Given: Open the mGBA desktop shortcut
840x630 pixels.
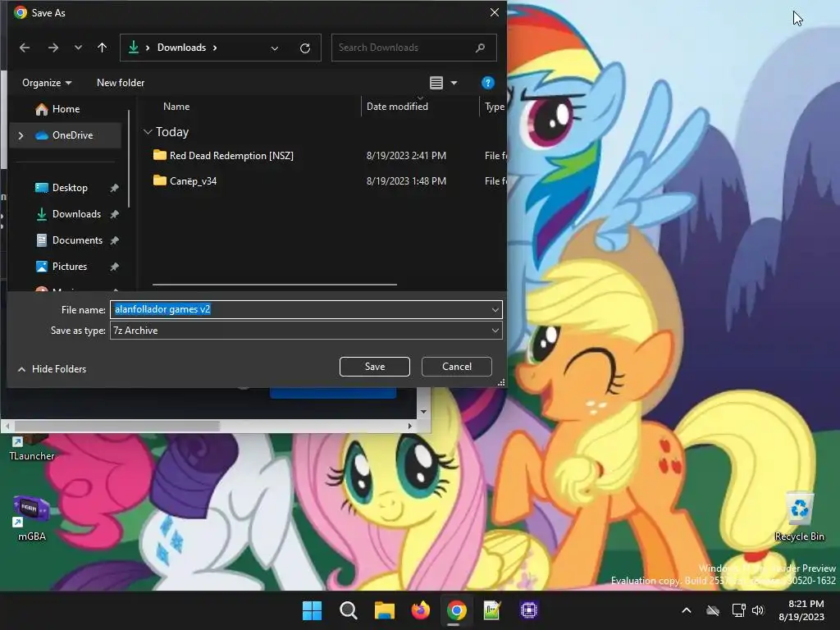Looking at the screenshot, I should click(x=32, y=518).
